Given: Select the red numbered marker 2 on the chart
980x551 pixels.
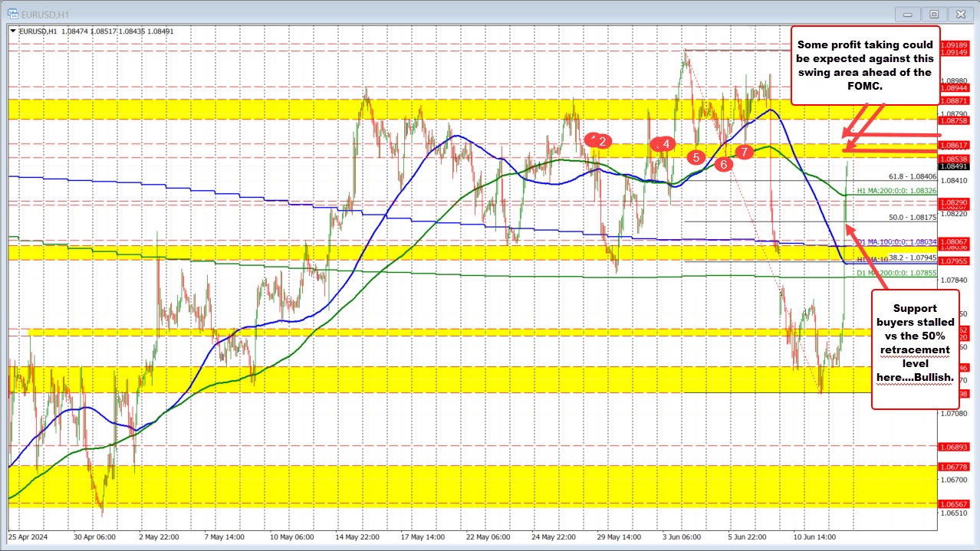Looking at the screenshot, I should point(601,140).
